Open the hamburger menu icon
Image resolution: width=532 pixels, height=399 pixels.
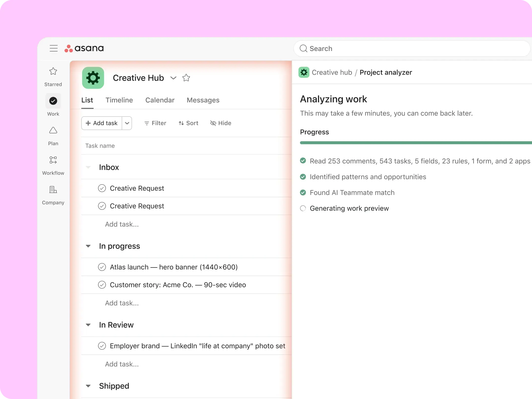pyautogui.click(x=53, y=48)
